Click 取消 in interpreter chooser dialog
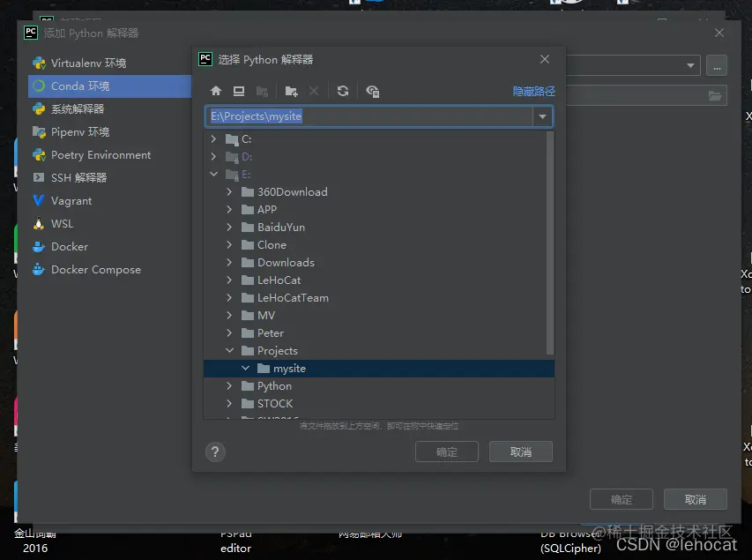Screen dimensions: 752x560 [521, 452]
